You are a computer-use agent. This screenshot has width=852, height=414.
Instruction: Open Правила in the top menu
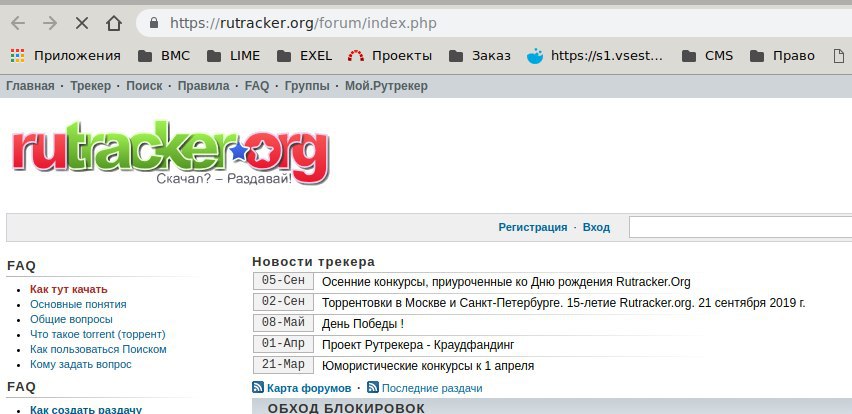pos(203,86)
